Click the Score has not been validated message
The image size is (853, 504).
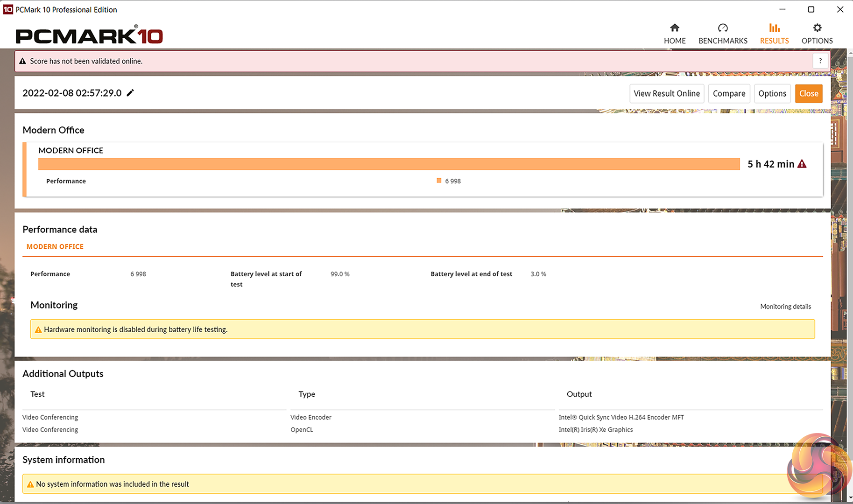[x=86, y=61]
